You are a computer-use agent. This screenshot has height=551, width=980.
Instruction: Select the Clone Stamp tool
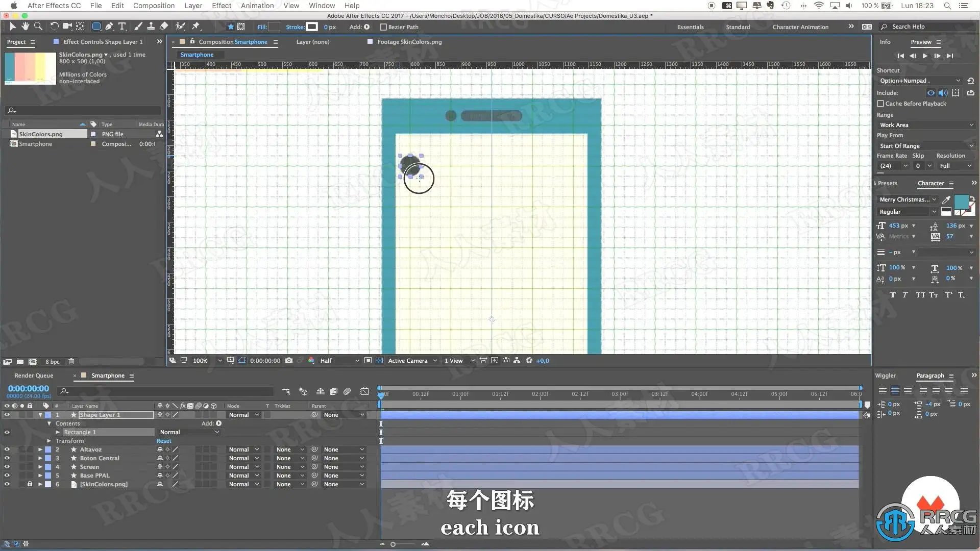coord(151,26)
